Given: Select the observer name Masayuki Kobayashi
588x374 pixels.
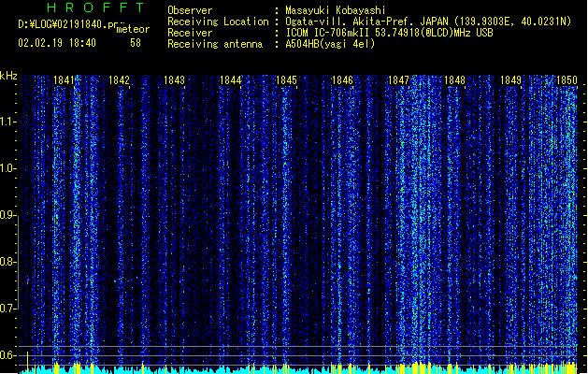Looking at the screenshot, I should [335, 10].
